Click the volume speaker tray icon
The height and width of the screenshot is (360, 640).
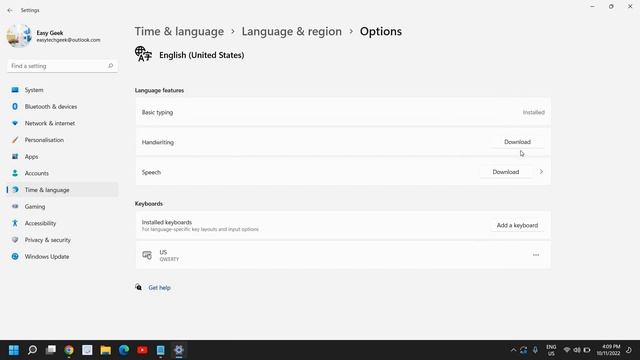tap(577, 350)
